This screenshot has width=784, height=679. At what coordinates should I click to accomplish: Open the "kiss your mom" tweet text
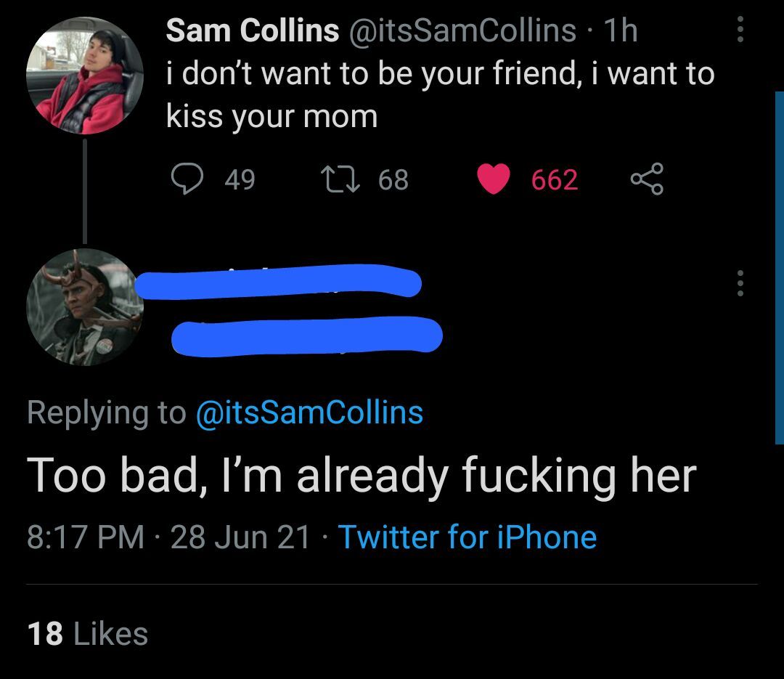tap(272, 116)
